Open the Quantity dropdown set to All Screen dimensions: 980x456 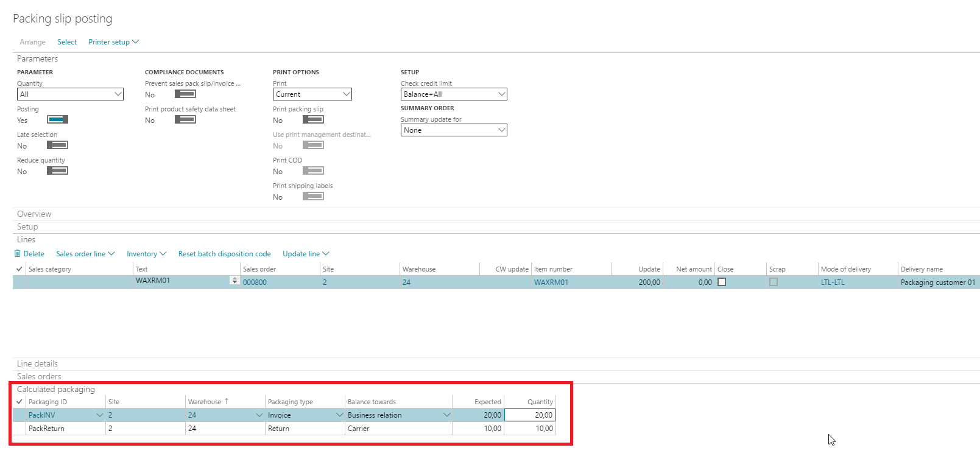(70, 94)
